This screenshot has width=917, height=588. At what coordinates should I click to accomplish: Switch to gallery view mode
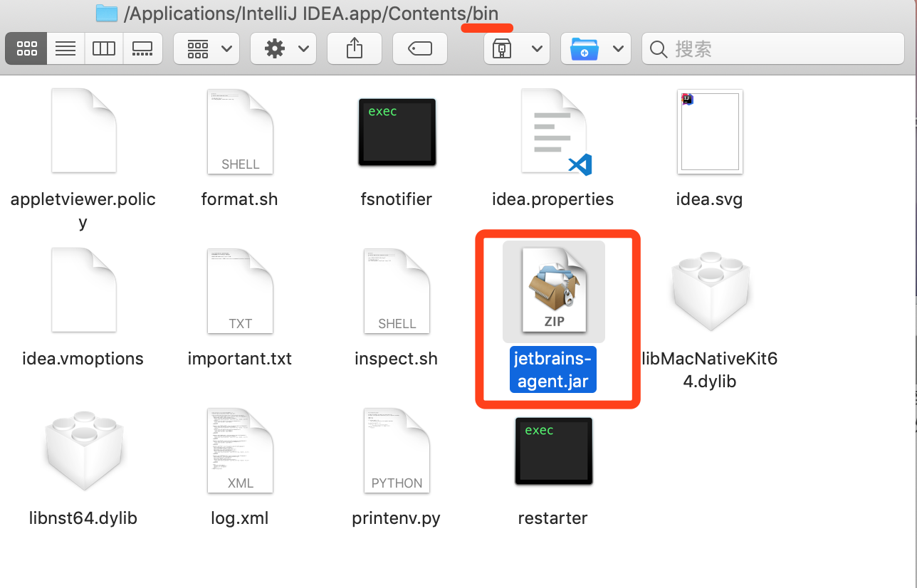point(142,48)
